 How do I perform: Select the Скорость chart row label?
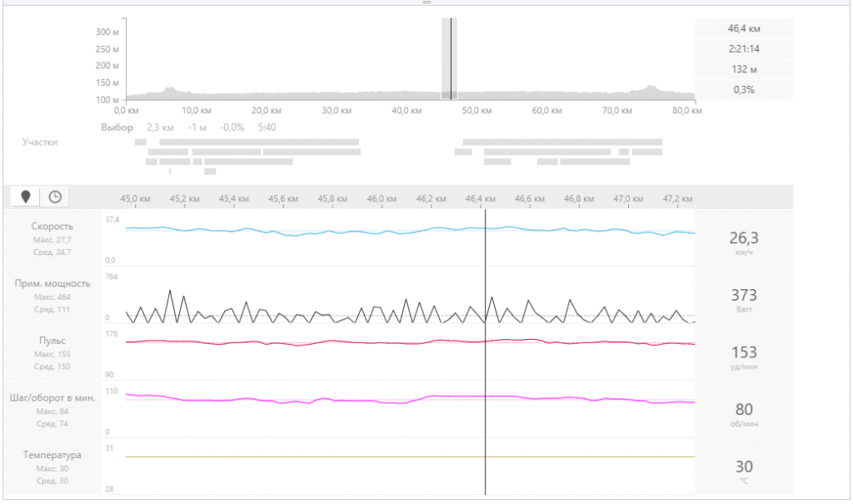click(52, 226)
